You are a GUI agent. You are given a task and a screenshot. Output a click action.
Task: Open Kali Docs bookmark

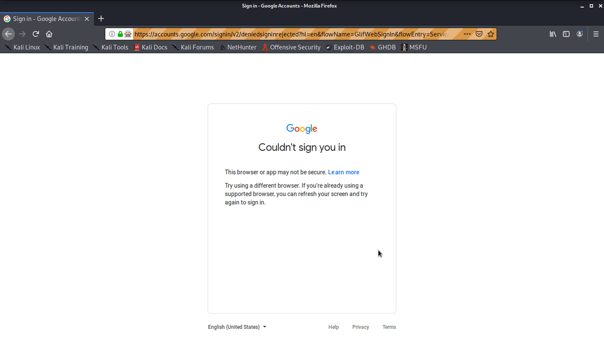[150, 47]
